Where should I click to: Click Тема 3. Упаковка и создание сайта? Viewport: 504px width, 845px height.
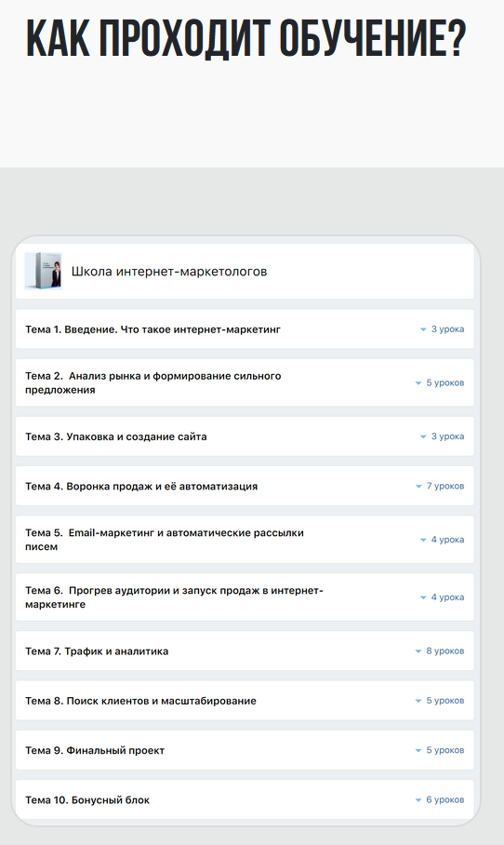115,436
